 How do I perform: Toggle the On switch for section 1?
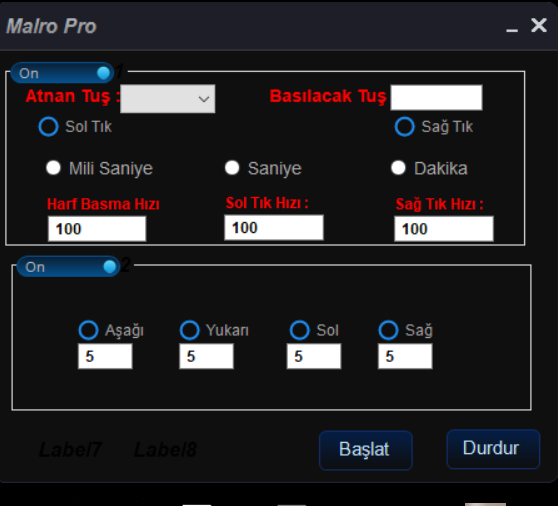62,73
